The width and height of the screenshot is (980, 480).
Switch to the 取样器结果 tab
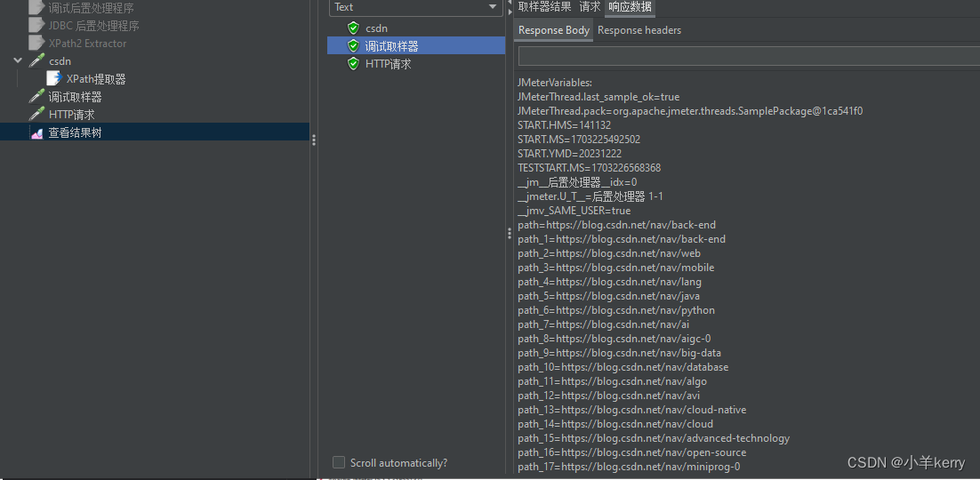(544, 7)
